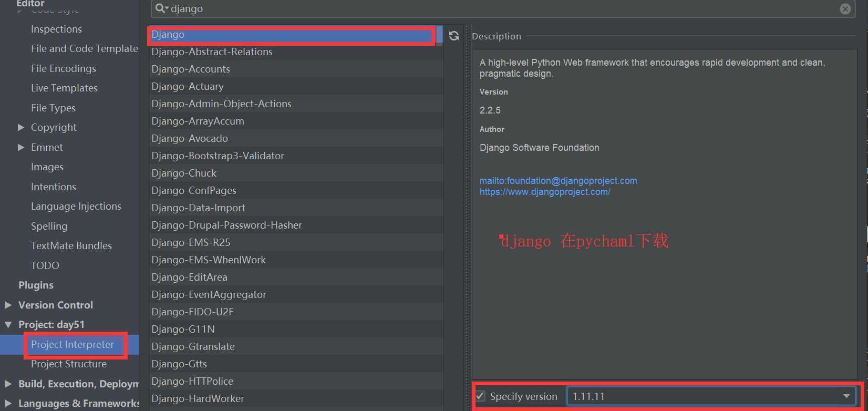Select Django-G11N package

point(296,329)
